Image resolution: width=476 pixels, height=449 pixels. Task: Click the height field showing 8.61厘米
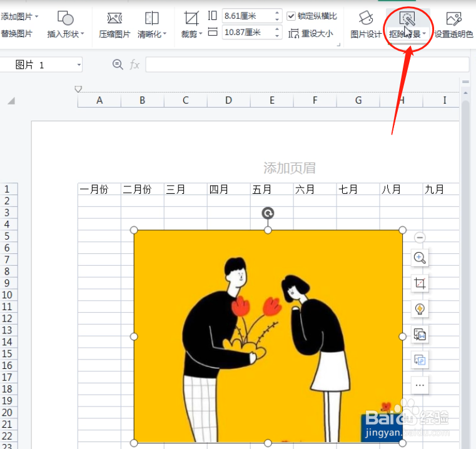click(248, 16)
